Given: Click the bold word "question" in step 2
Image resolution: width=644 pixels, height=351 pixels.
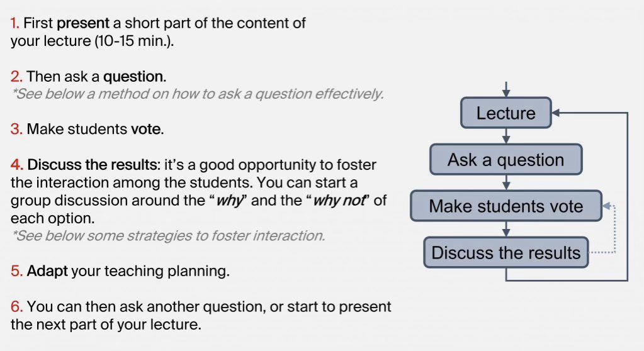Looking at the screenshot, I should pos(133,77).
